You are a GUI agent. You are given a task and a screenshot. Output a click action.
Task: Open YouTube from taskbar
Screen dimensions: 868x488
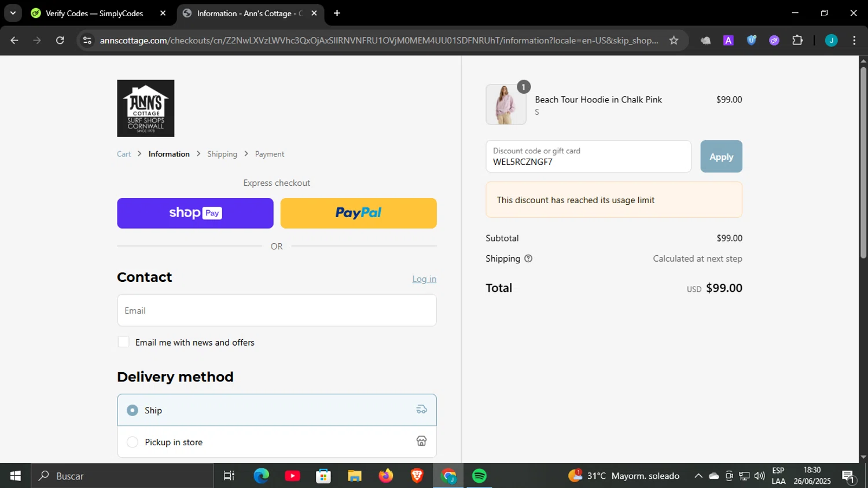pyautogui.click(x=293, y=476)
